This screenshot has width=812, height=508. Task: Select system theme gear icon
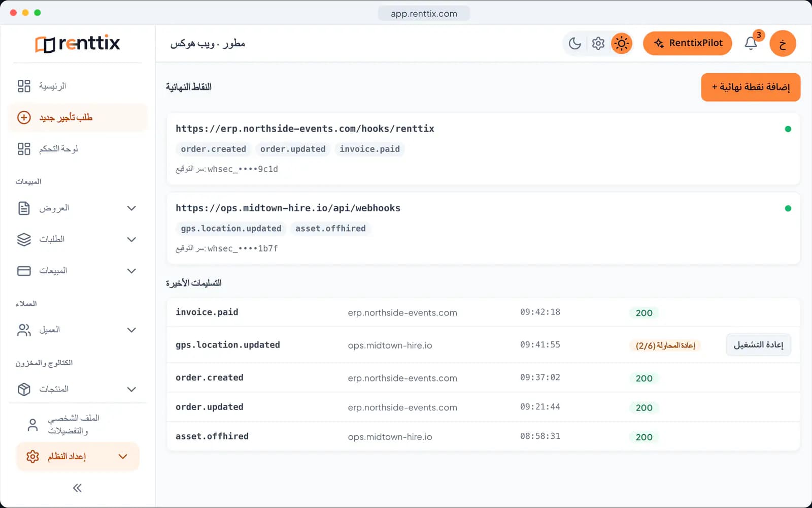pyautogui.click(x=598, y=44)
